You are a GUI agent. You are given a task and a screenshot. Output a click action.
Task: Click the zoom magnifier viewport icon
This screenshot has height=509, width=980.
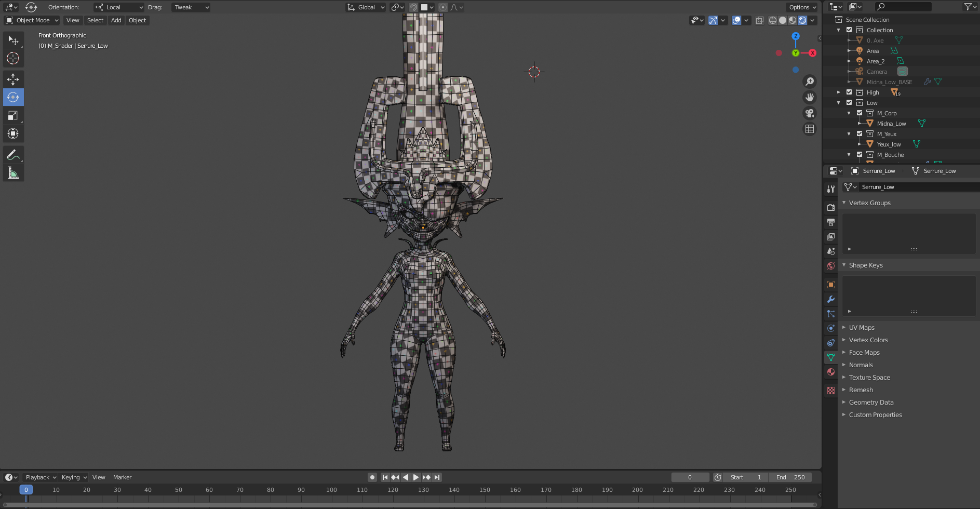click(810, 82)
